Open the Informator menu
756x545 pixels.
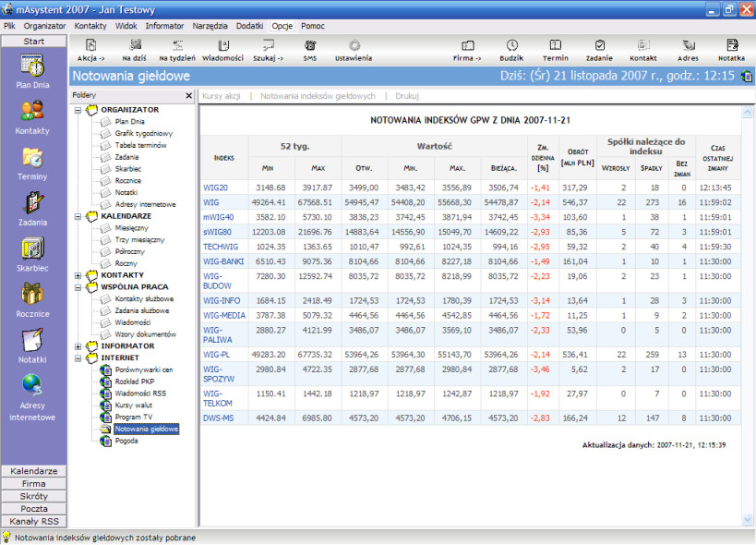point(164,26)
